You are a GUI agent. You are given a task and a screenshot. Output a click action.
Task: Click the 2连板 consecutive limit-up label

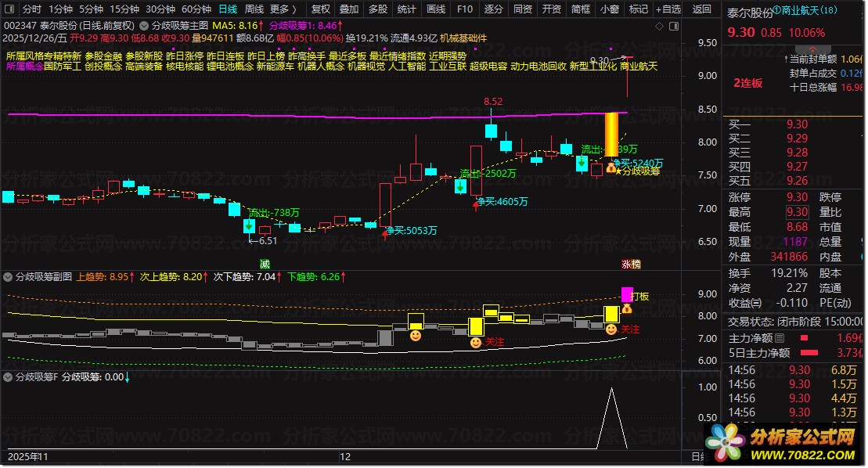[748, 83]
